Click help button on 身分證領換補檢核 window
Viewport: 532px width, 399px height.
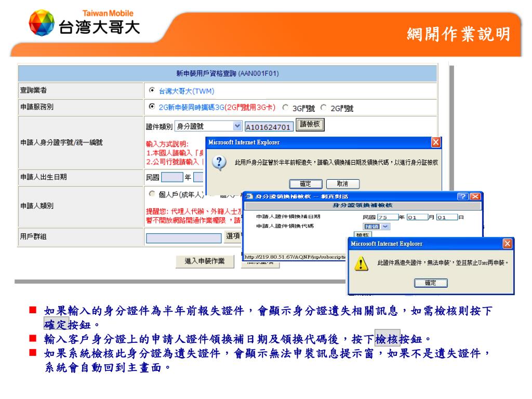tap(463, 196)
